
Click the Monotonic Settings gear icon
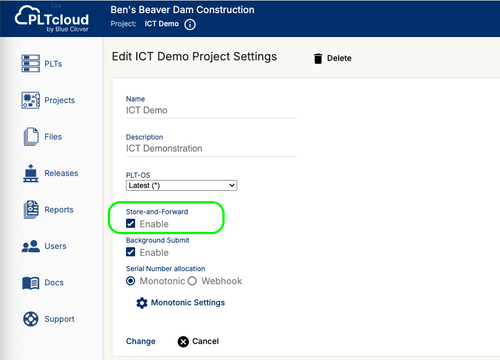tap(142, 303)
